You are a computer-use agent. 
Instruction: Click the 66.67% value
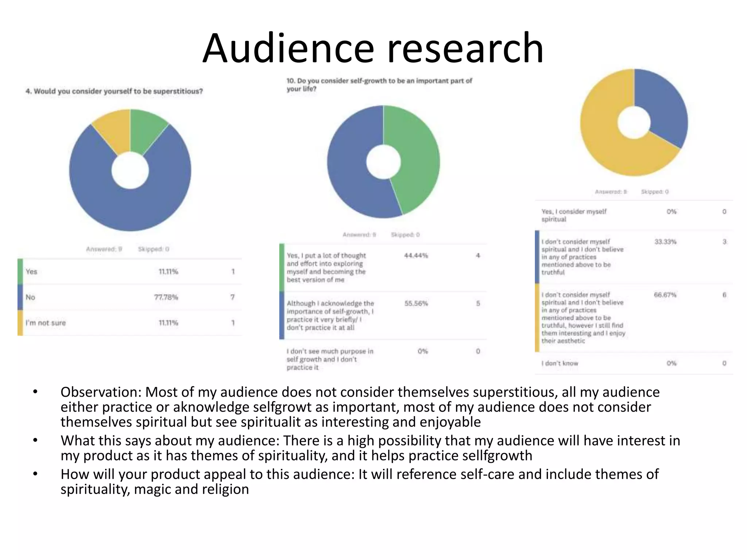(x=665, y=295)
